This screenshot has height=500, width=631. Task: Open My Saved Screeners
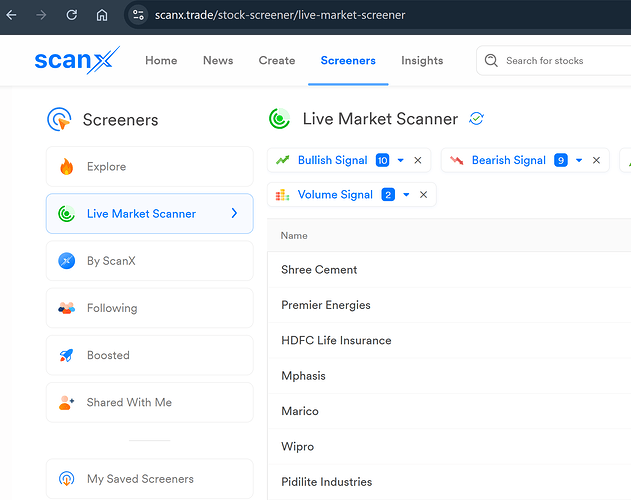[150, 479]
